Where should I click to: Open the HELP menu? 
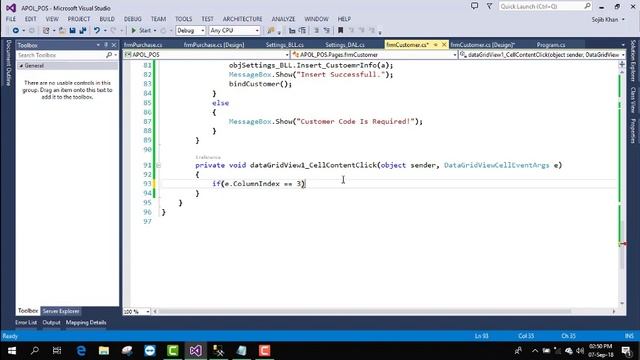[x=344, y=19]
